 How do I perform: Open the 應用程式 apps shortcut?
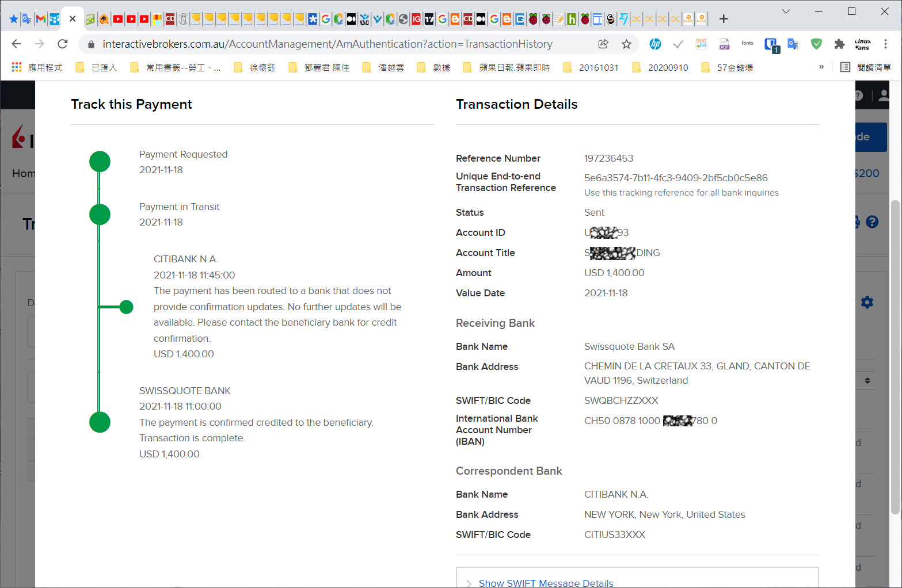point(37,67)
